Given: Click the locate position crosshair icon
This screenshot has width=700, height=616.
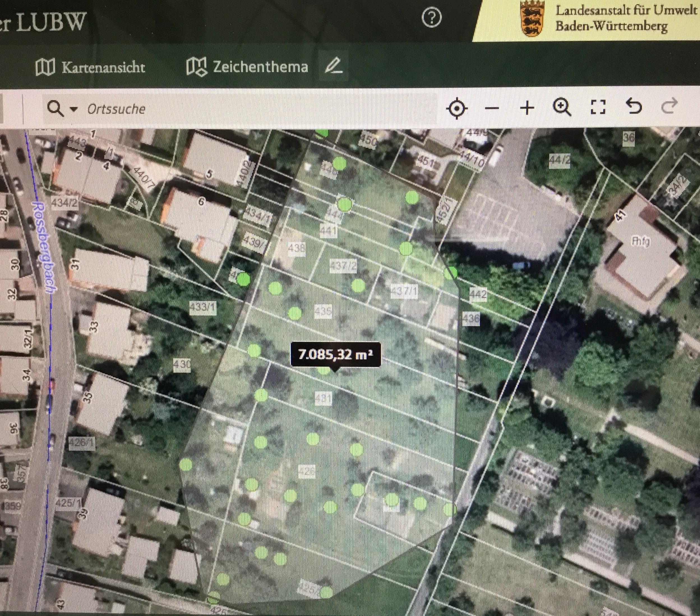Looking at the screenshot, I should pos(457,108).
